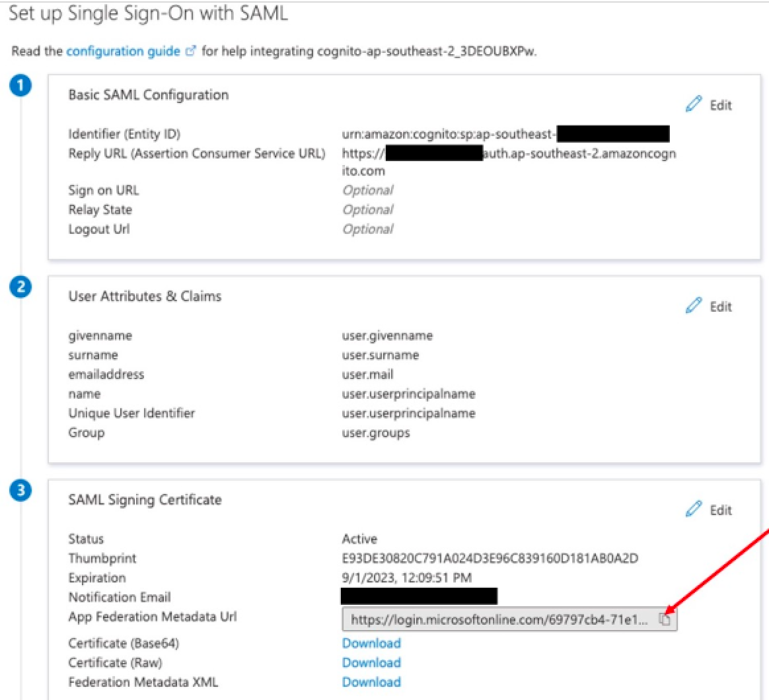Click inside the App Federation Metadata Url field

499,619
